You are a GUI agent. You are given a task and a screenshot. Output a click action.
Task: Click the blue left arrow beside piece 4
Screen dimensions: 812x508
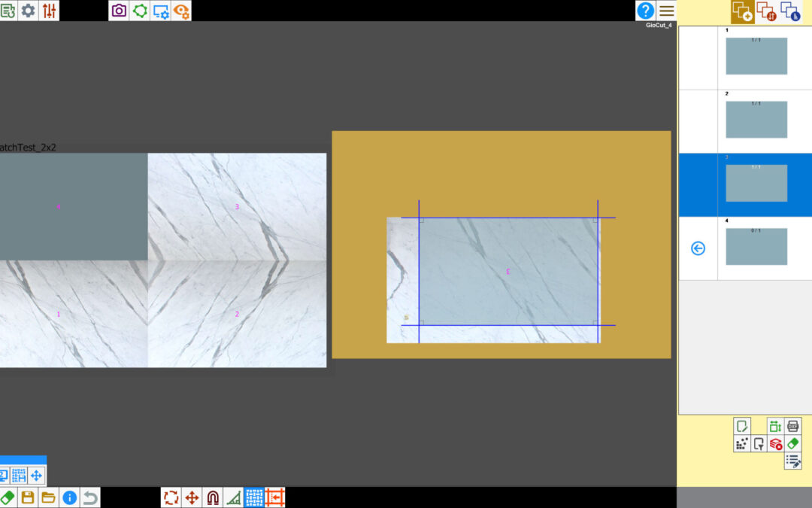(698, 248)
